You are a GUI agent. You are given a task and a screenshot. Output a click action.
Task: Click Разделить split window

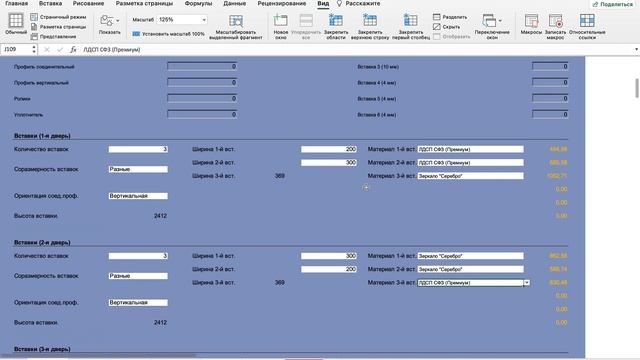(x=450, y=17)
